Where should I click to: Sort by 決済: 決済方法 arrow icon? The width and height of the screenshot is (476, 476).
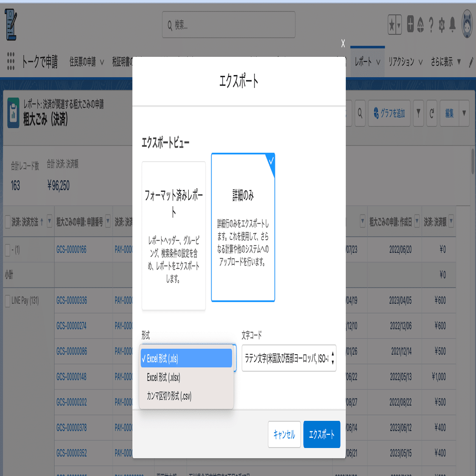coord(42,221)
